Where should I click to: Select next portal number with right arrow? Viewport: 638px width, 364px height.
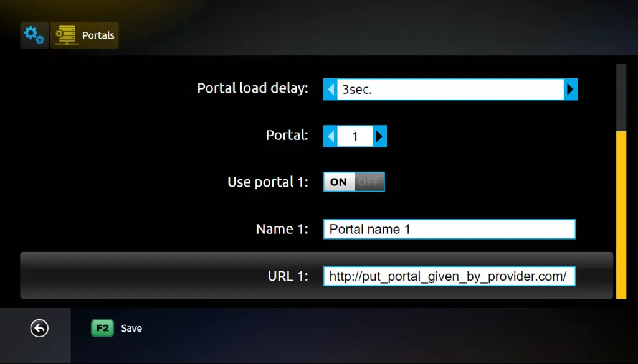point(379,136)
